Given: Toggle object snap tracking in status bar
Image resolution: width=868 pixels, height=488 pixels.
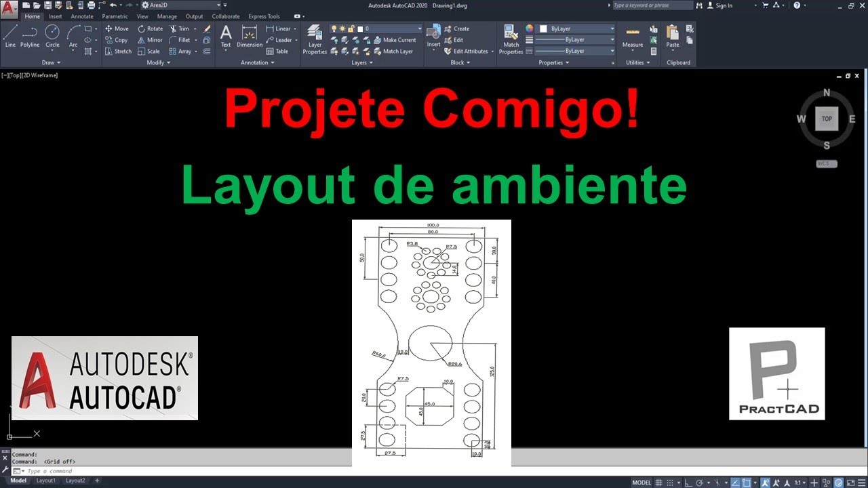Looking at the screenshot, I should pyautogui.click(x=735, y=483).
